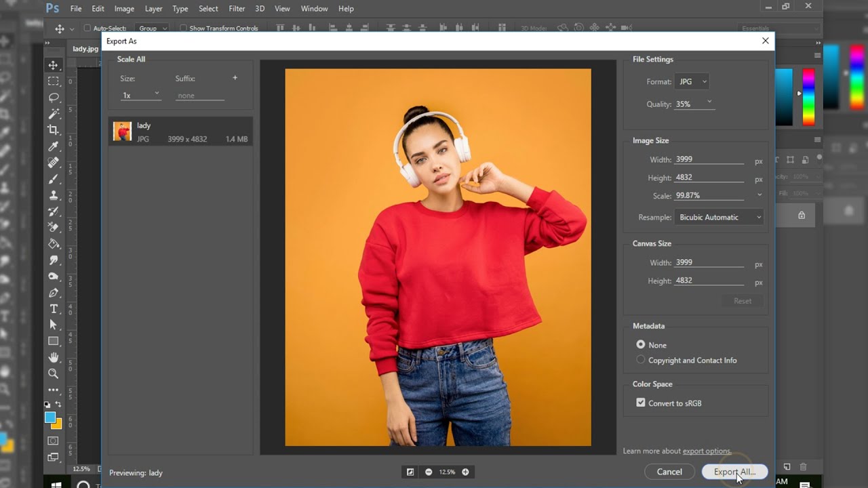Zoom out the export preview
The width and height of the screenshot is (868, 488).
click(x=429, y=472)
